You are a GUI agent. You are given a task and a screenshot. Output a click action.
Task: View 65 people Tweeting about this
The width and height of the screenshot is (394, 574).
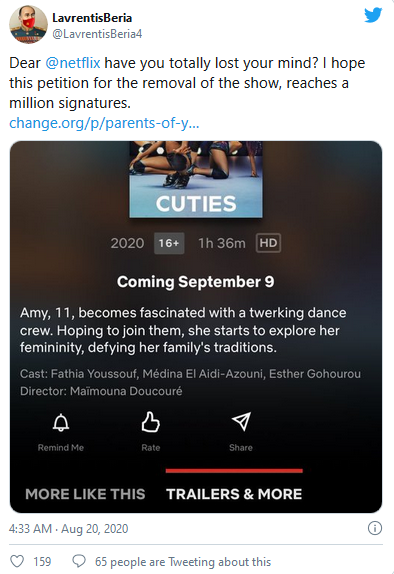[x=183, y=562]
